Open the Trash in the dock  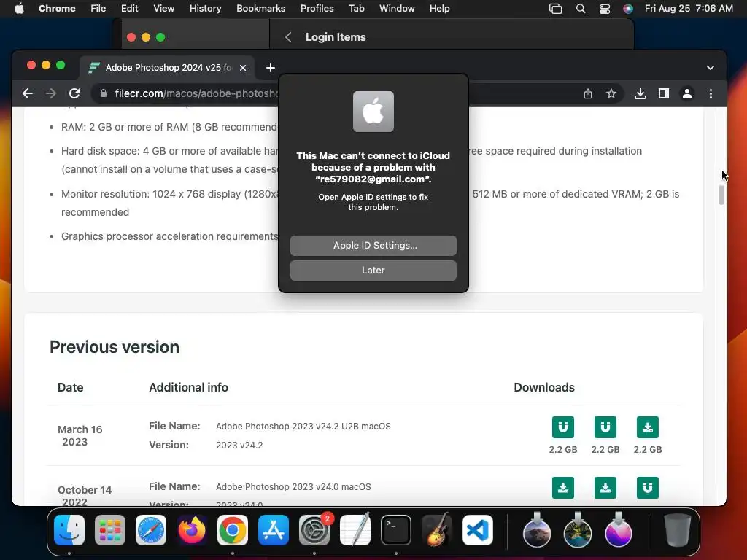click(678, 530)
